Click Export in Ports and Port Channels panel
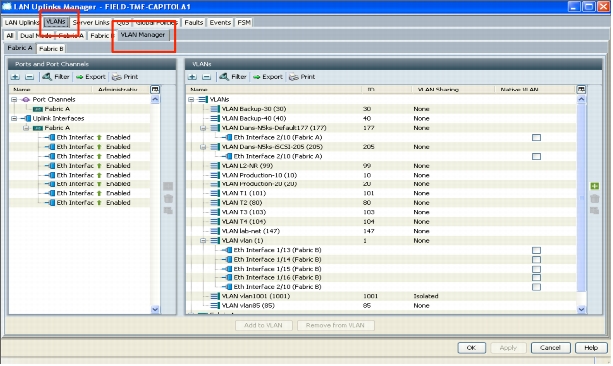Image resolution: width=613 pixels, height=366 pixels. pyautogui.click(x=91, y=77)
